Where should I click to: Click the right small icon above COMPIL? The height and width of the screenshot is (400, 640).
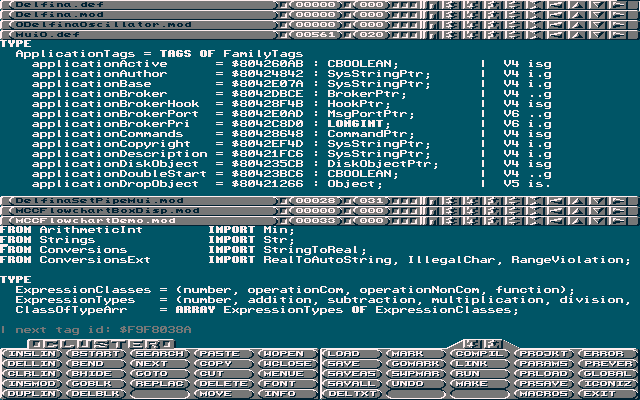(x=491, y=343)
